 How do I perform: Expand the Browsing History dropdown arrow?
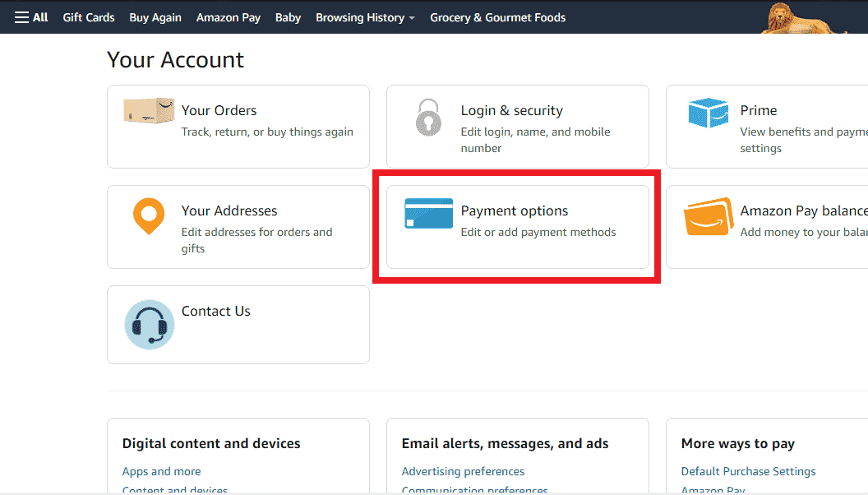[412, 18]
